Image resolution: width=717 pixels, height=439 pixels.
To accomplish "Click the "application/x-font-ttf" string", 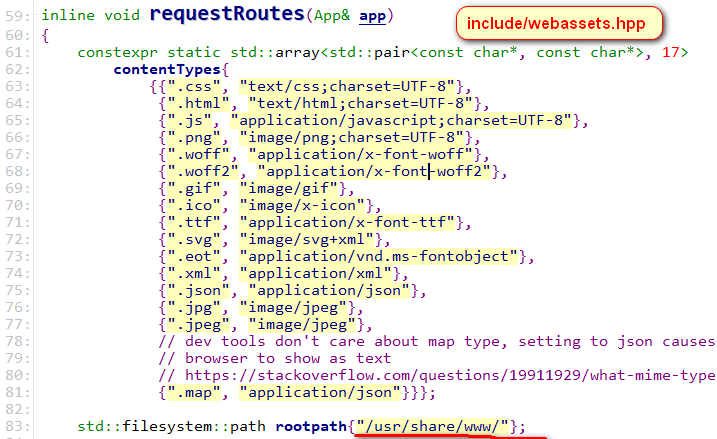I will click(x=347, y=222).
